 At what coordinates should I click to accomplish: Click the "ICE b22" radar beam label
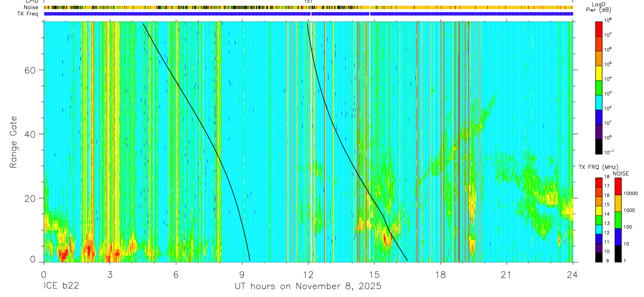(62, 287)
